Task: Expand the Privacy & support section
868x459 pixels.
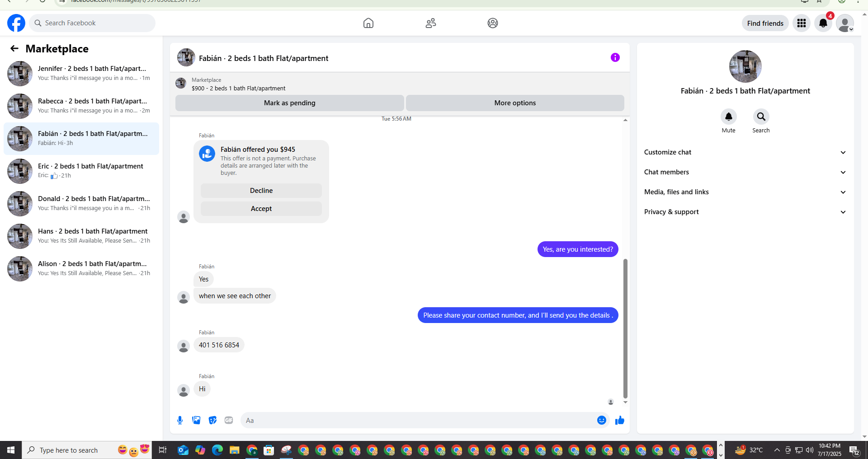Action: click(x=745, y=212)
